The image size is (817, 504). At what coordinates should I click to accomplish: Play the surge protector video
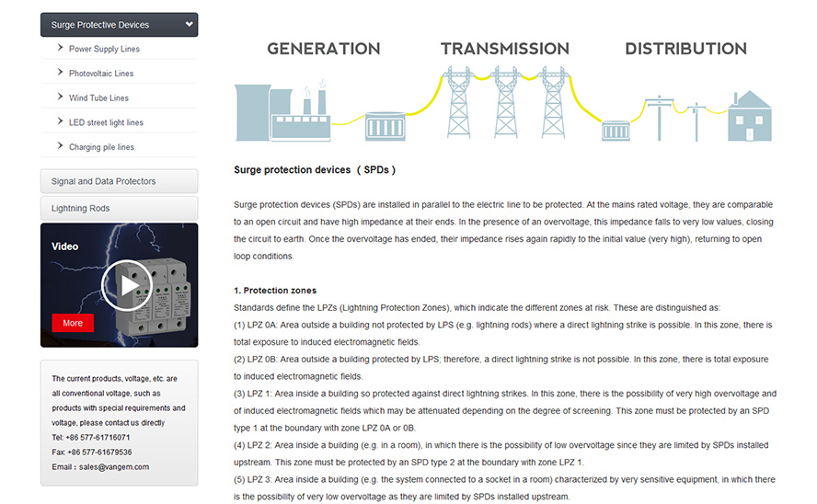(127, 285)
